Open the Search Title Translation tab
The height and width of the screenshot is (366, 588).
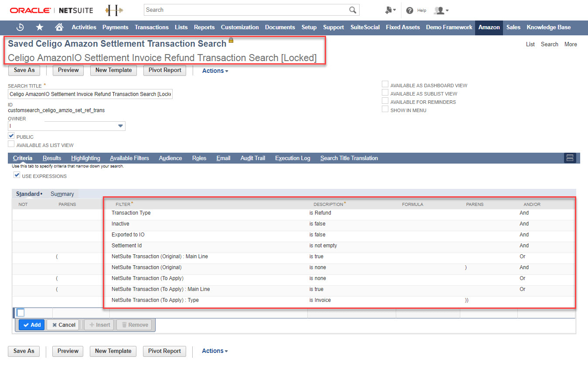(x=349, y=158)
